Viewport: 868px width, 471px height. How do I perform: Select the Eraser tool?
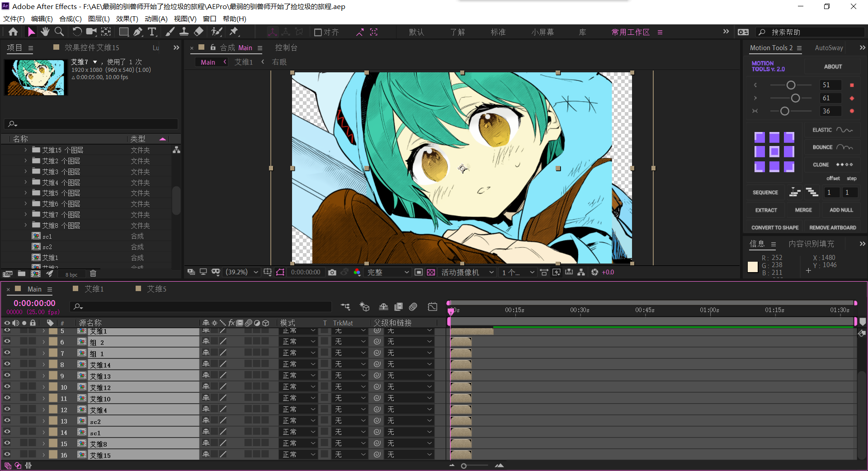pyautogui.click(x=198, y=32)
